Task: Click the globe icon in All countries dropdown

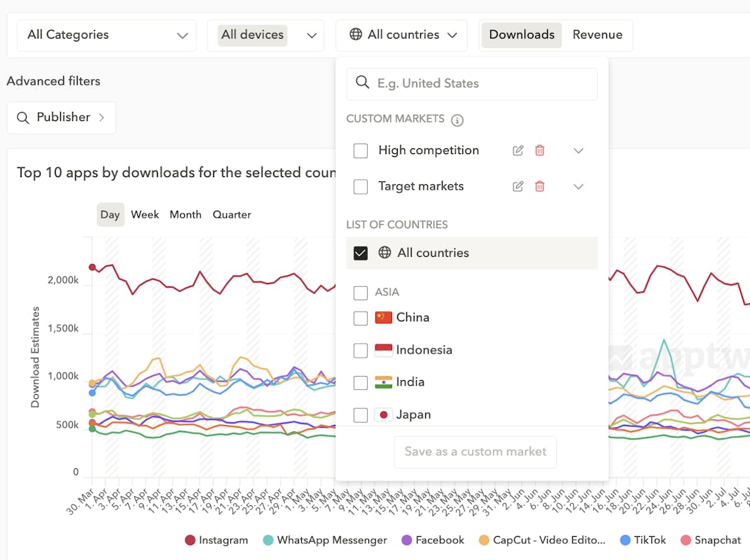Action: [356, 34]
